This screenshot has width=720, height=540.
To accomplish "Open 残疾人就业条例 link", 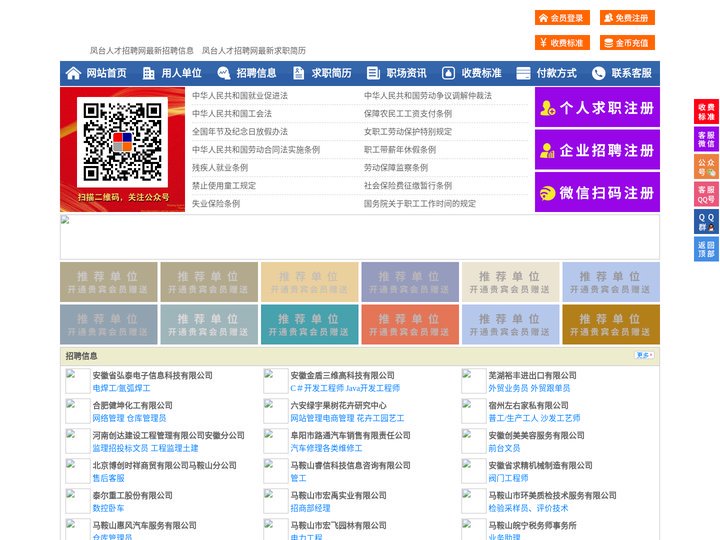I will pos(220,168).
